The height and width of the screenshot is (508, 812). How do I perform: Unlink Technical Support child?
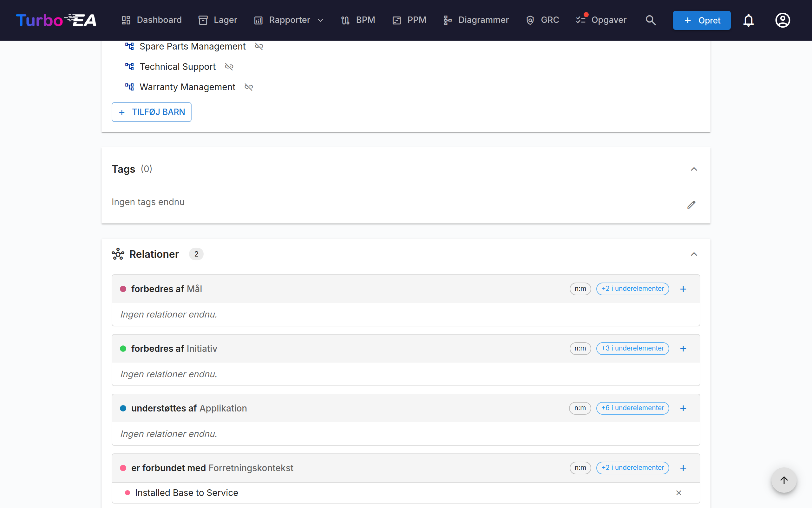pyautogui.click(x=229, y=67)
